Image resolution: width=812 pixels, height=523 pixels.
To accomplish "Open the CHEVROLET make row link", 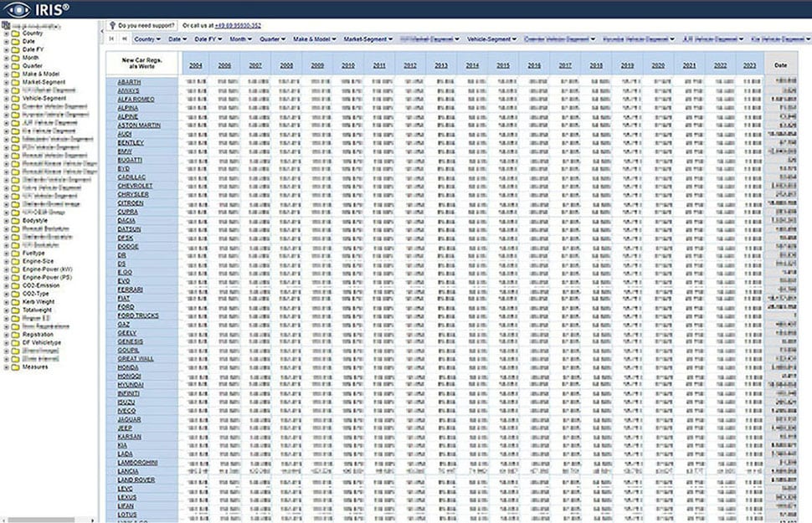I will (x=135, y=186).
